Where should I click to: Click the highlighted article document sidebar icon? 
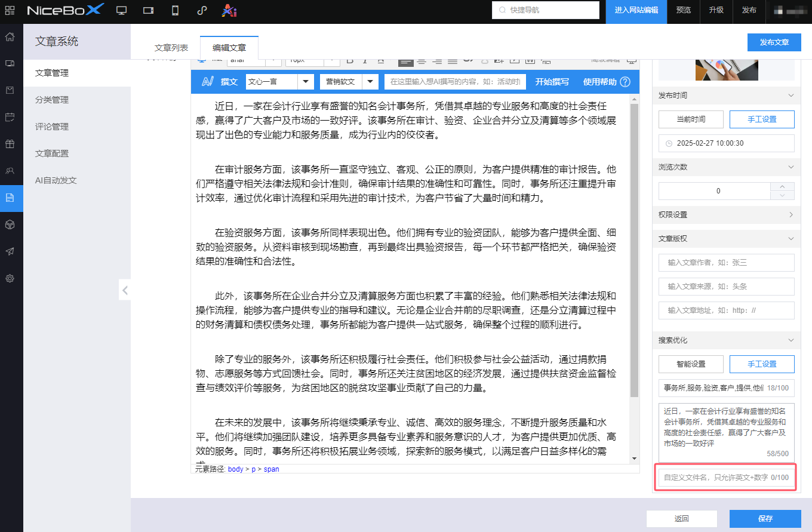[x=11, y=198]
